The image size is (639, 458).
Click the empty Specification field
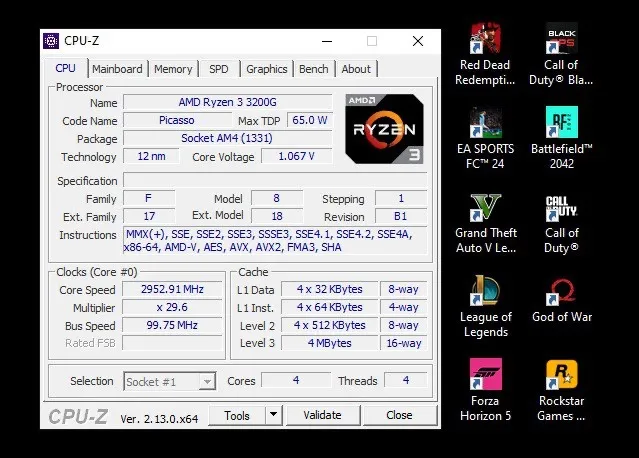[x=275, y=180]
